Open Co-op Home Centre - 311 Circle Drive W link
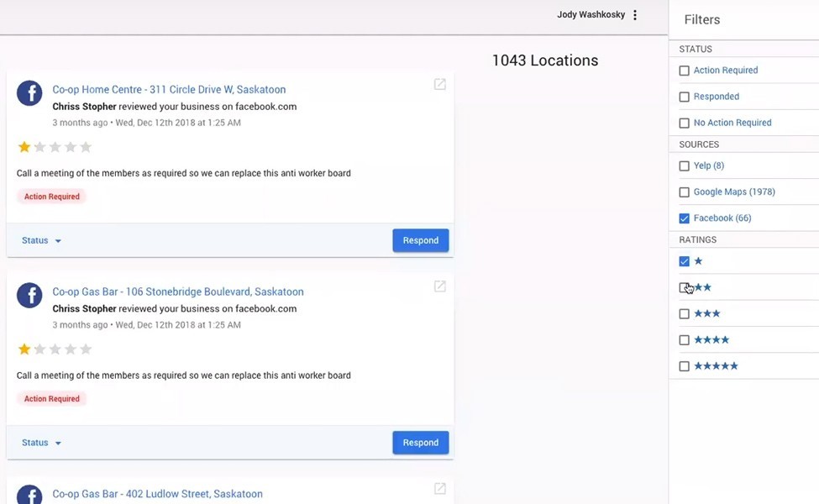The height and width of the screenshot is (504, 819). click(169, 89)
